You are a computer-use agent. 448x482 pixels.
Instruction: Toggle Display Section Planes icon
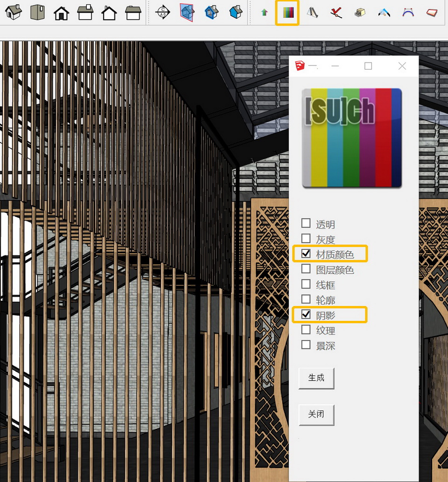(187, 12)
